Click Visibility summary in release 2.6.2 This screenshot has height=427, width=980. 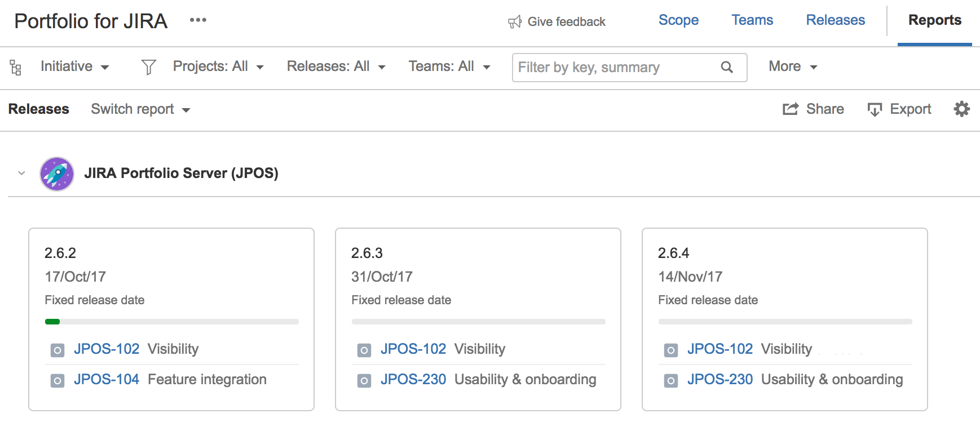pos(173,349)
